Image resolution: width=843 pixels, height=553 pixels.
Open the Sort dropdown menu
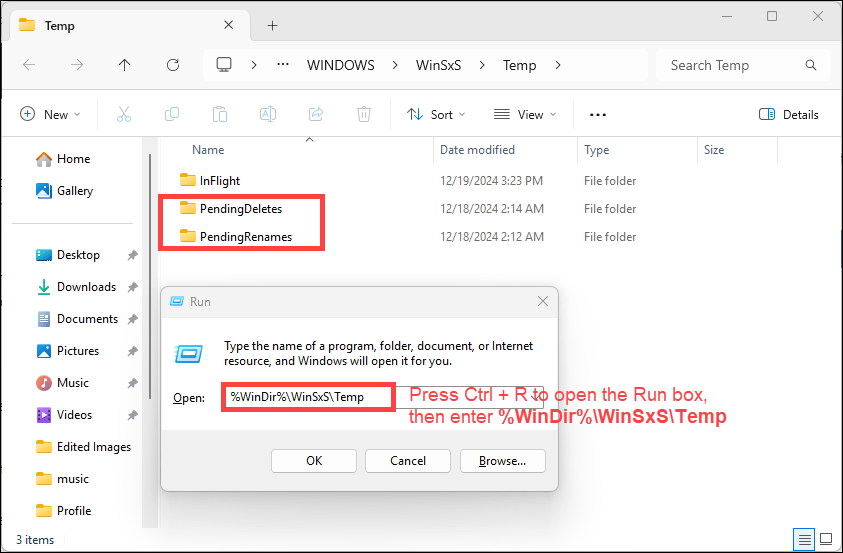pyautogui.click(x=436, y=115)
